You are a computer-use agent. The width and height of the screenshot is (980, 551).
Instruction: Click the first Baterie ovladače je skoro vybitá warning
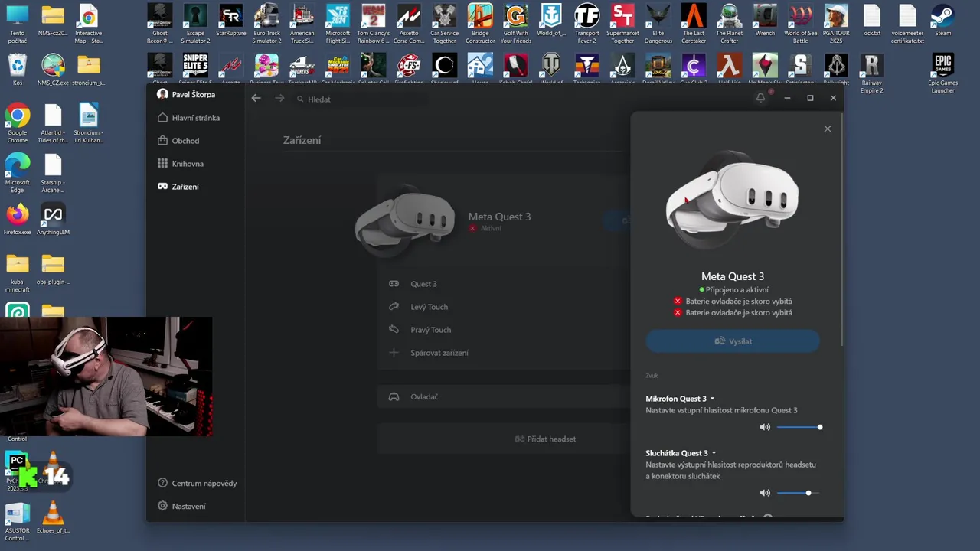coord(733,302)
